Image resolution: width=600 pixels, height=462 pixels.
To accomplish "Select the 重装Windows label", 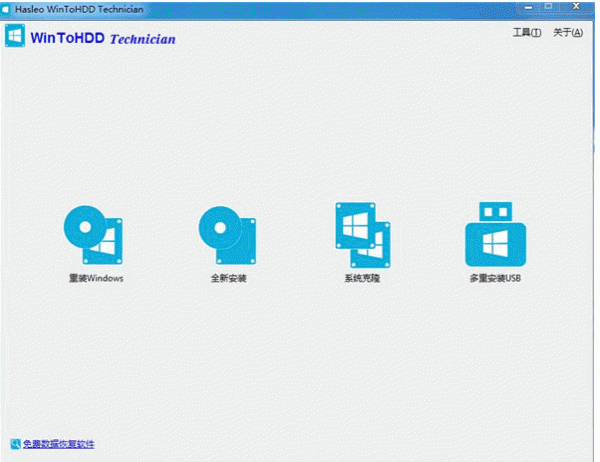I will (x=96, y=278).
